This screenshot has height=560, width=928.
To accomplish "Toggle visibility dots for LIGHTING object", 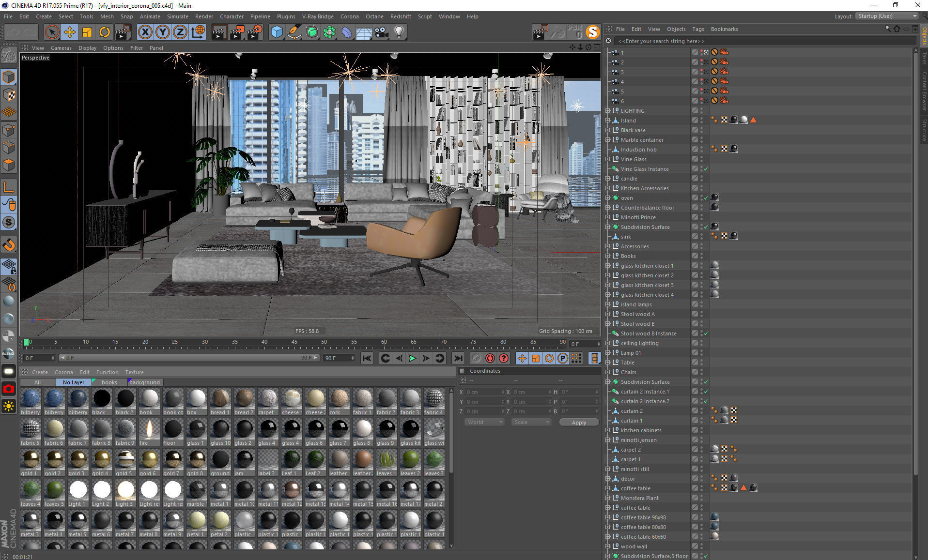I will click(701, 111).
